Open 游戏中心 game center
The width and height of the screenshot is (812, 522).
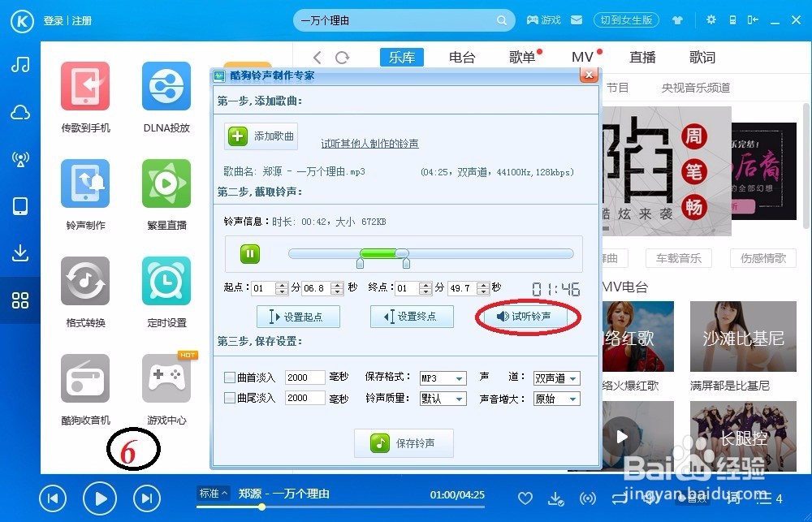166,378
